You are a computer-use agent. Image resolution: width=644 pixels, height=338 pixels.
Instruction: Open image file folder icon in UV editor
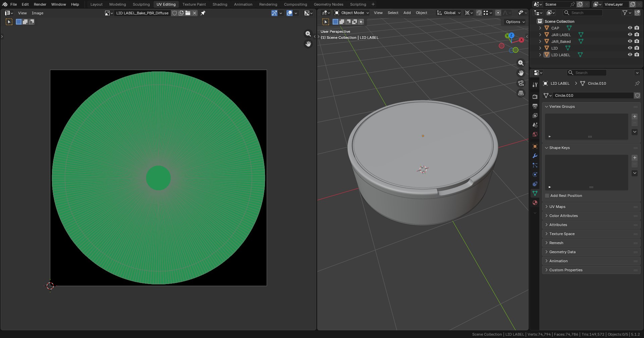pos(188,13)
